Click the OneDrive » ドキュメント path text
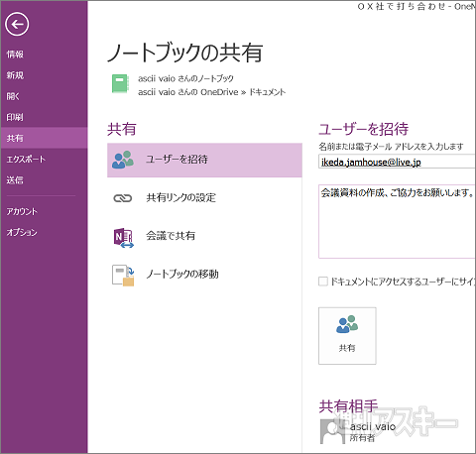 [211, 92]
